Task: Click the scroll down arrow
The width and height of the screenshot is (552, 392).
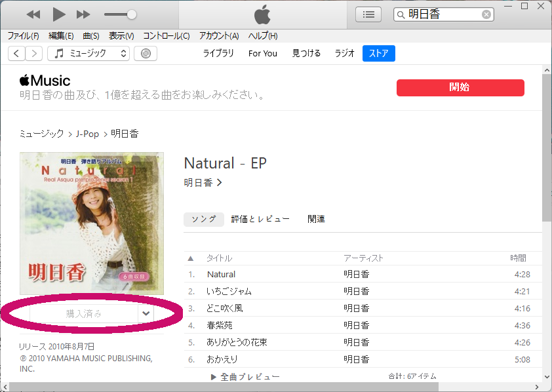Action: pyautogui.click(x=547, y=377)
